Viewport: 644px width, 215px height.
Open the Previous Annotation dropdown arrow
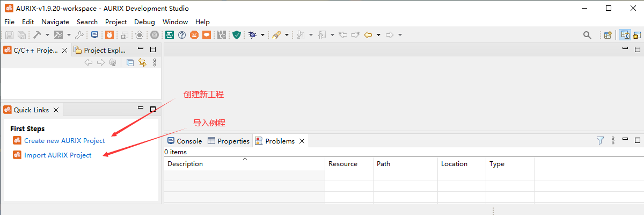pos(333,35)
